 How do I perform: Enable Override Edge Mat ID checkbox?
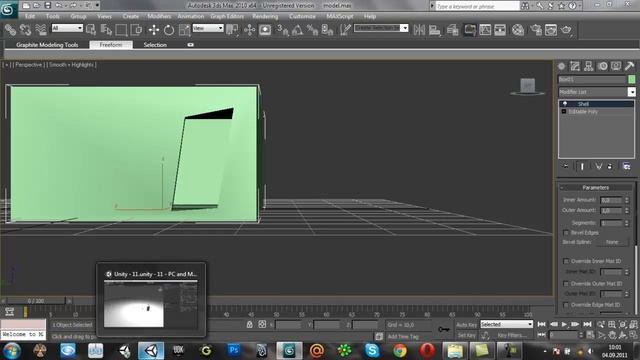click(x=566, y=305)
